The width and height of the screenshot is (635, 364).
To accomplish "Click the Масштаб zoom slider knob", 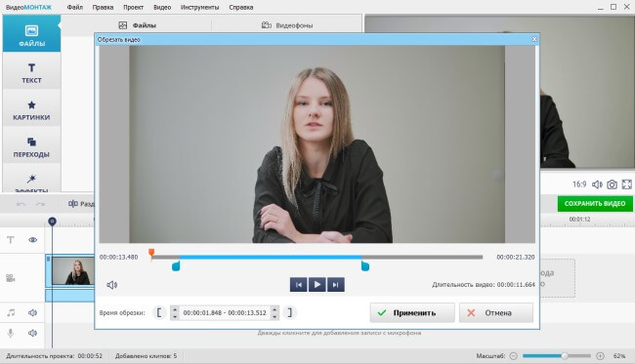I will 564,356.
